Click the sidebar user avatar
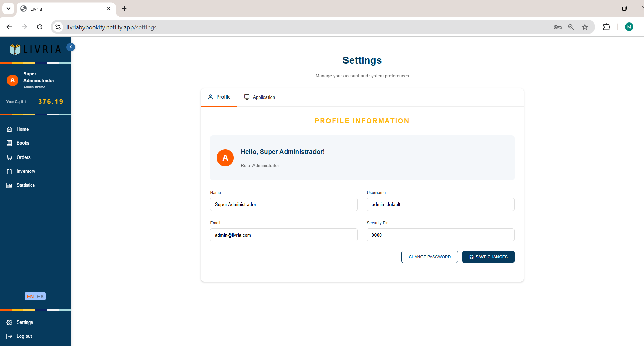 pos(13,80)
